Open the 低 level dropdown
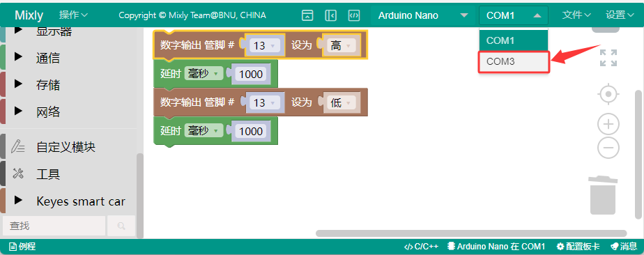 tap(341, 102)
